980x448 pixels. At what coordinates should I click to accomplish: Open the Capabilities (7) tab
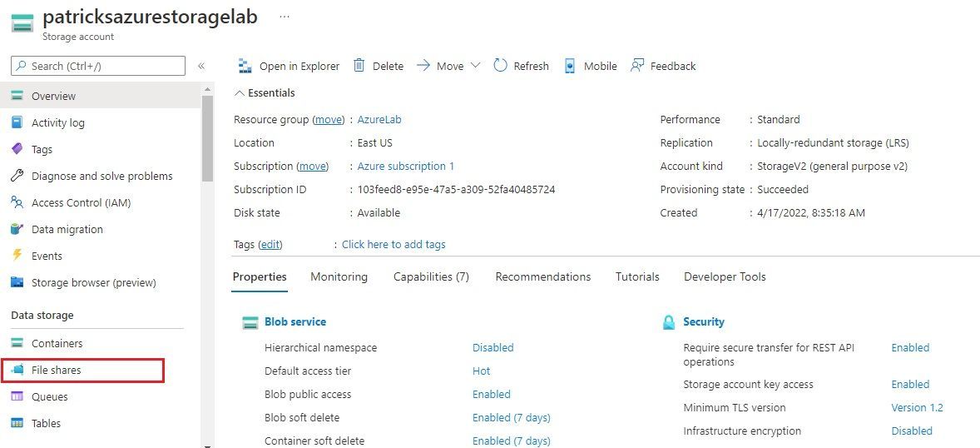(431, 276)
